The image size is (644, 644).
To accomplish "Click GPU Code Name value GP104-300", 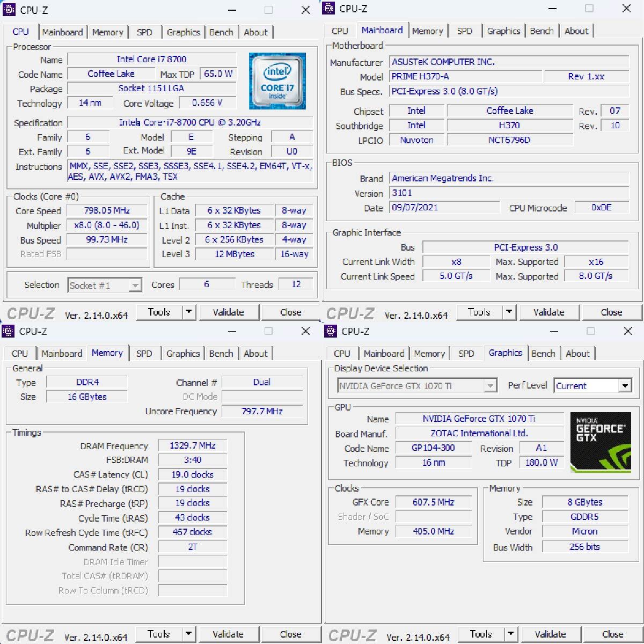I will (x=434, y=448).
